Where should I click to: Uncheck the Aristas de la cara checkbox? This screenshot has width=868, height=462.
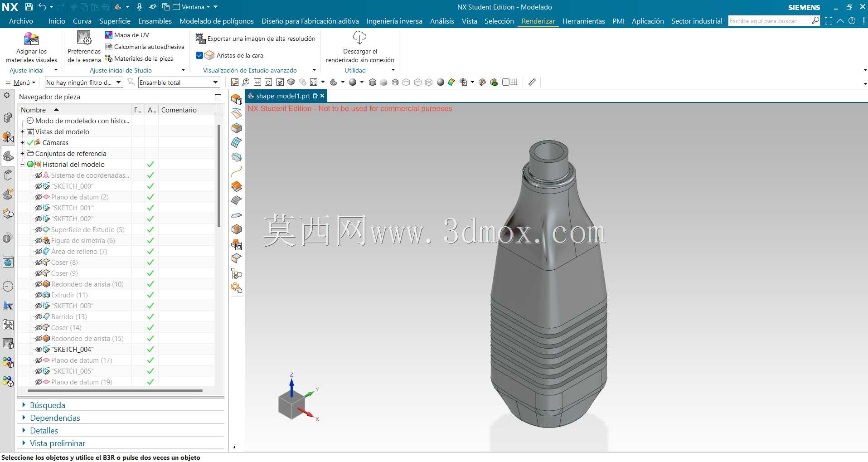pyautogui.click(x=199, y=55)
